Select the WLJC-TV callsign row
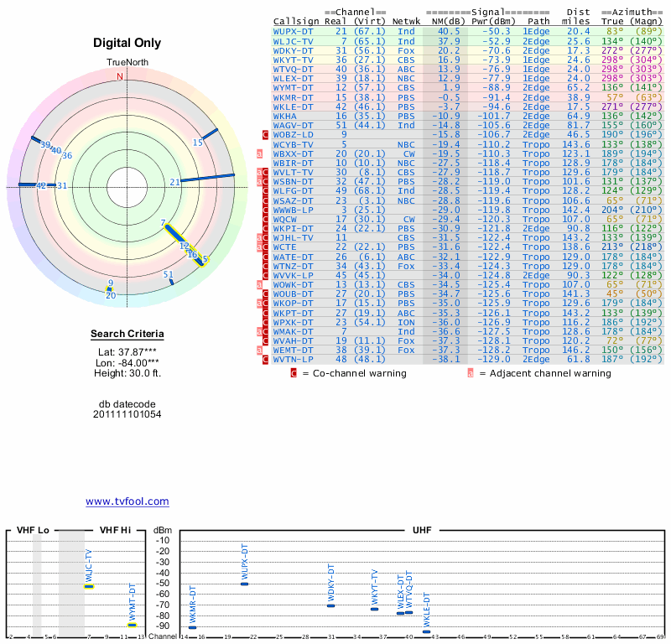The width and height of the screenshot is (671, 644). click(293, 40)
